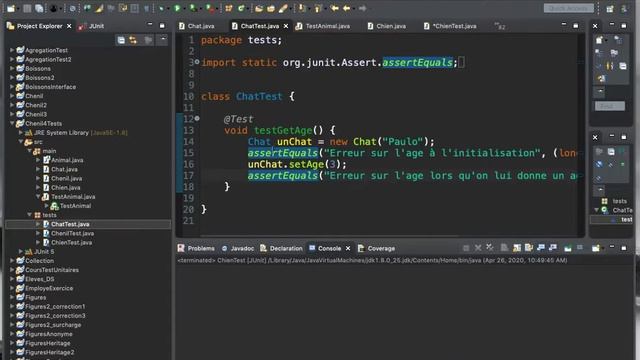Collapse All in Project Explorer
Image resolution: width=640 pixels, height=360 pixels.
[121, 40]
